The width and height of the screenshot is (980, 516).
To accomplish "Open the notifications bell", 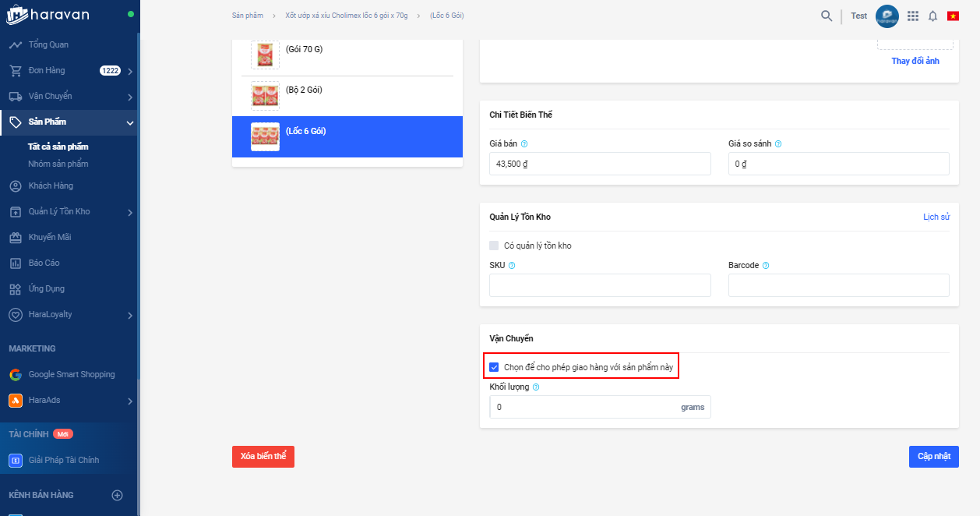I will [932, 16].
